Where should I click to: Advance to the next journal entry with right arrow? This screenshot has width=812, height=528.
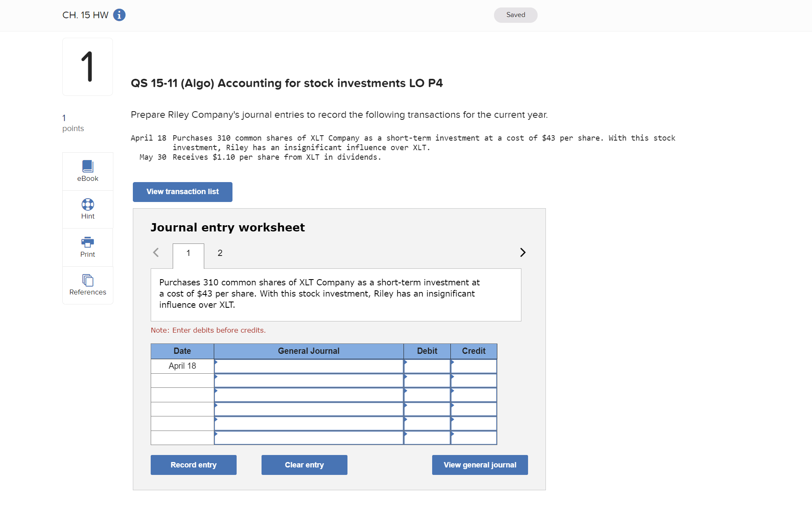[523, 252]
